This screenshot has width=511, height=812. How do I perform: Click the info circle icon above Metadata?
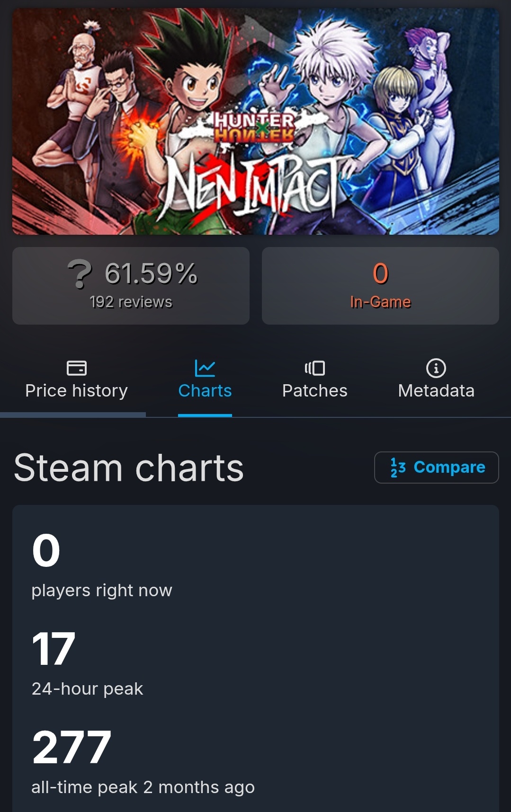tap(436, 368)
